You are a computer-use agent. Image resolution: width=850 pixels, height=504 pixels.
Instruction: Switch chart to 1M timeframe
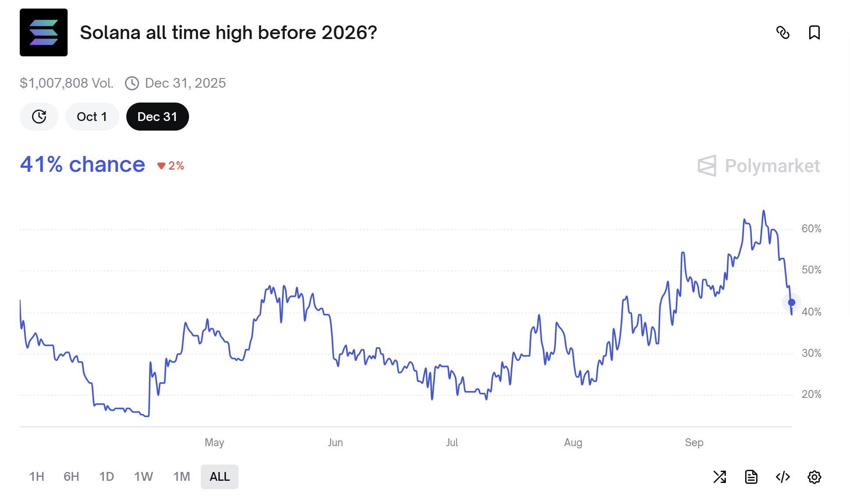[x=181, y=477]
